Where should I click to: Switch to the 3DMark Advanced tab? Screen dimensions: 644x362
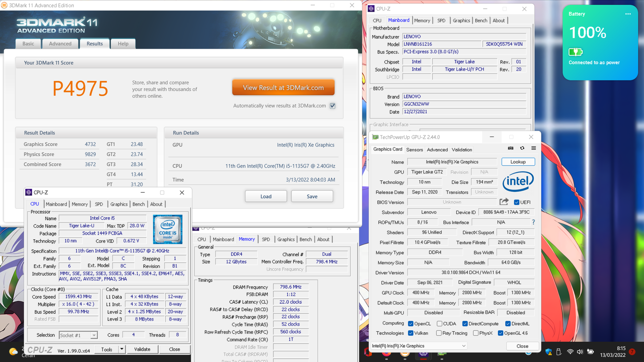pyautogui.click(x=60, y=44)
